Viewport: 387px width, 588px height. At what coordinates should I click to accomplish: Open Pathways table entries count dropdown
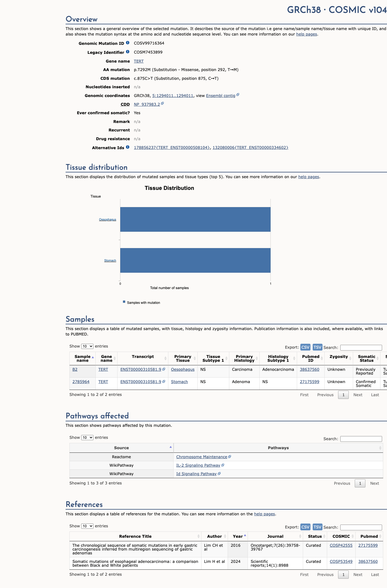[87, 437]
